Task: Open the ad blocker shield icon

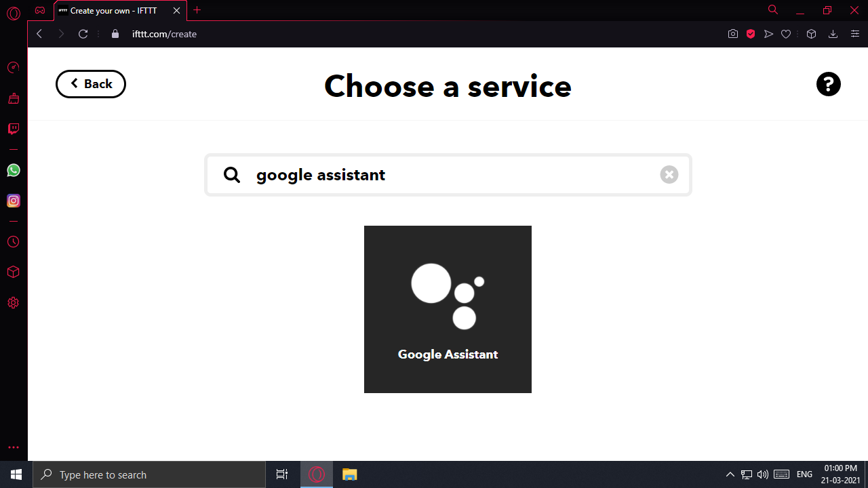Action: click(x=751, y=33)
